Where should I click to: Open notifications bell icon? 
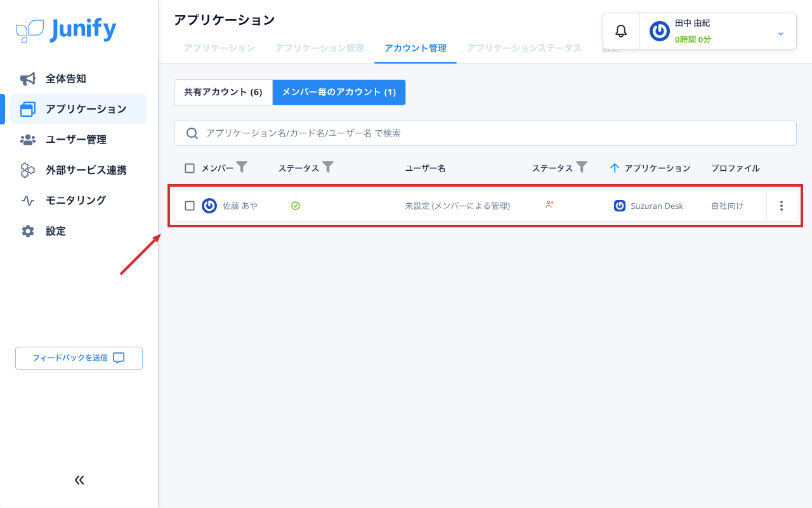621,31
